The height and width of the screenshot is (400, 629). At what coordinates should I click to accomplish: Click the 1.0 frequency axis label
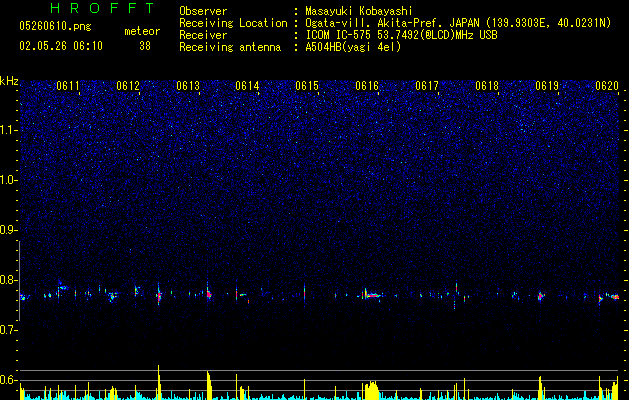[x=9, y=180]
